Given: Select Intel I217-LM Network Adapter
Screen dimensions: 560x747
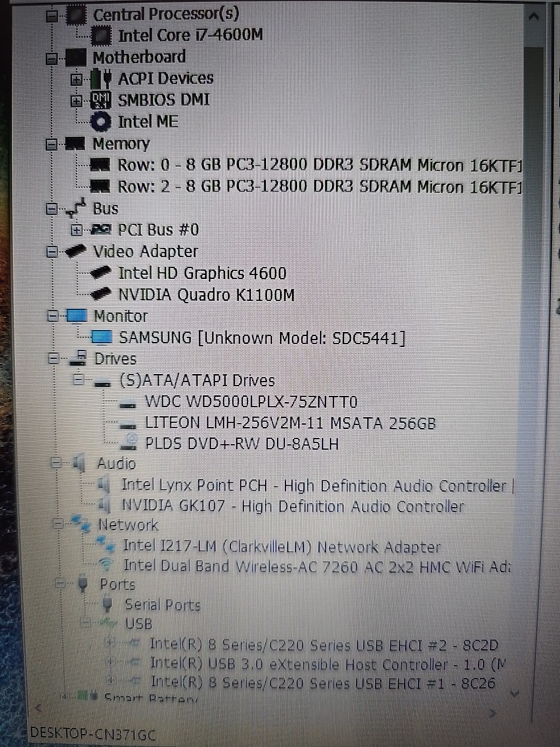Looking at the screenshot, I should [x=282, y=546].
